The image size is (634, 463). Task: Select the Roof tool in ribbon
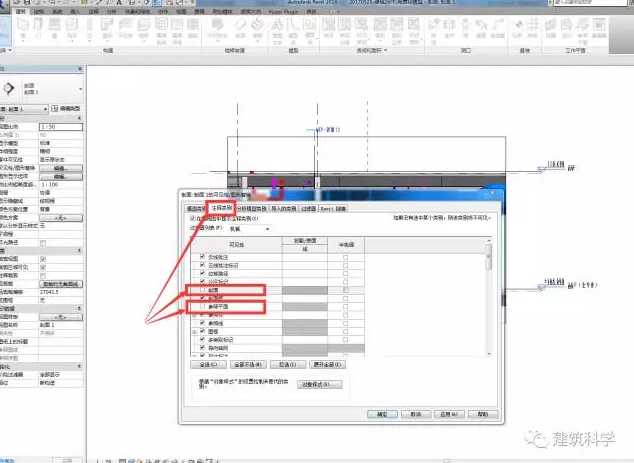107,28
